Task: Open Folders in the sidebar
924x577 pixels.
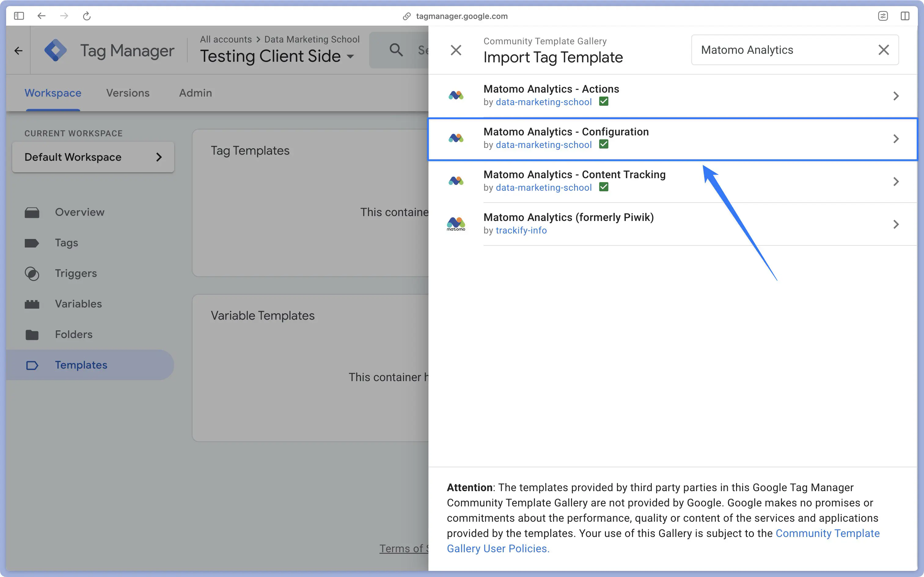Action: point(74,334)
